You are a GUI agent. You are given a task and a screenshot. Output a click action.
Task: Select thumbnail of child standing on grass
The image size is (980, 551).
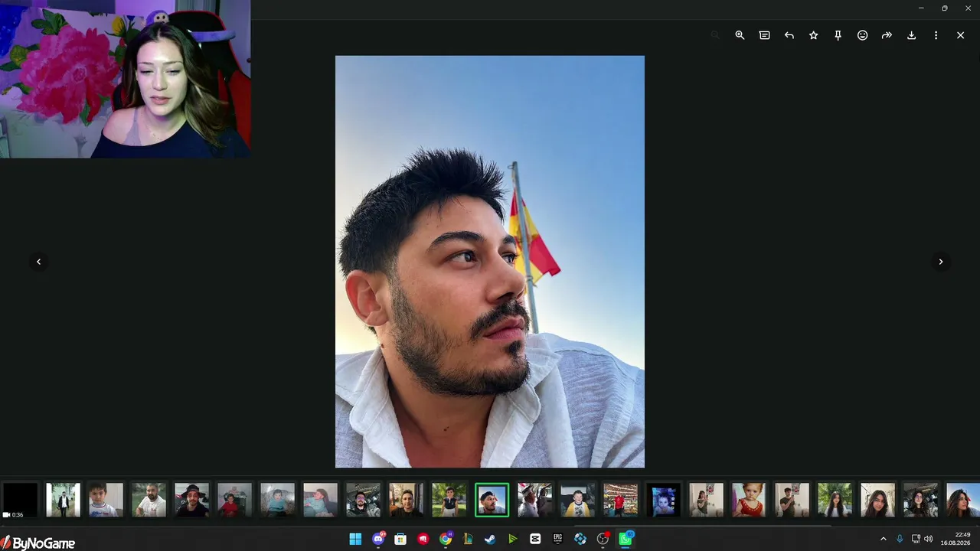449,500
